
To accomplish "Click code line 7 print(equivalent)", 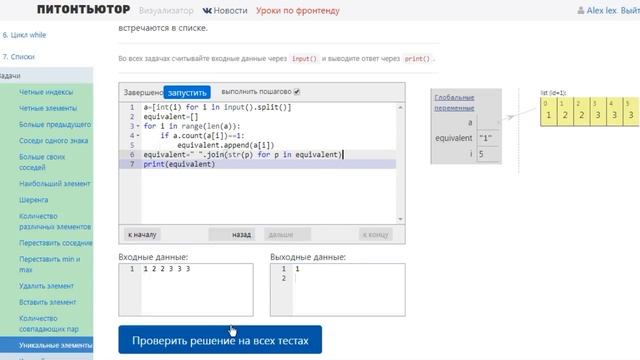I will pos(179,164).
